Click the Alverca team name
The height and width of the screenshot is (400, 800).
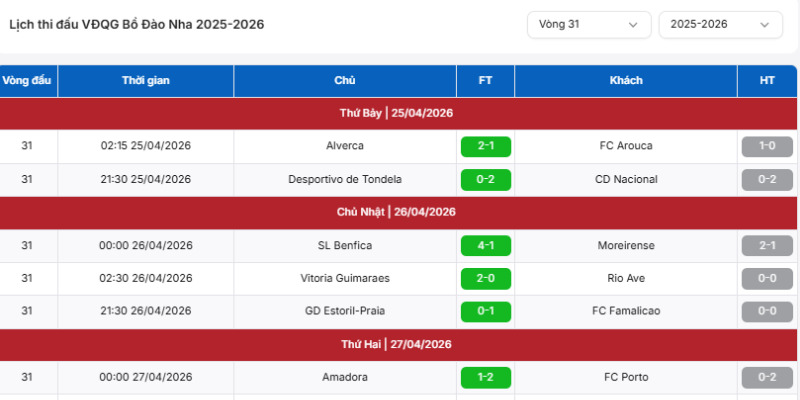(345, 146)
